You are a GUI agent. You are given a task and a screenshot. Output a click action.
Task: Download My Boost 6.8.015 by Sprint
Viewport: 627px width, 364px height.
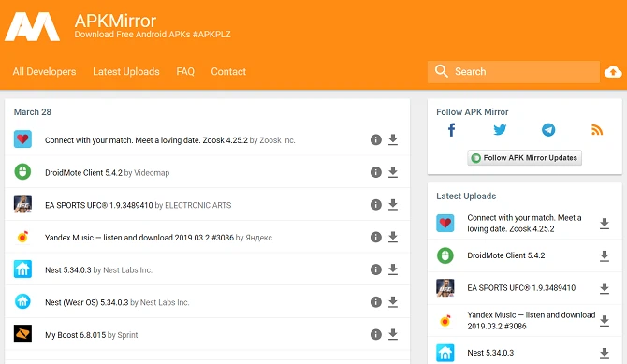pos(393,334)
